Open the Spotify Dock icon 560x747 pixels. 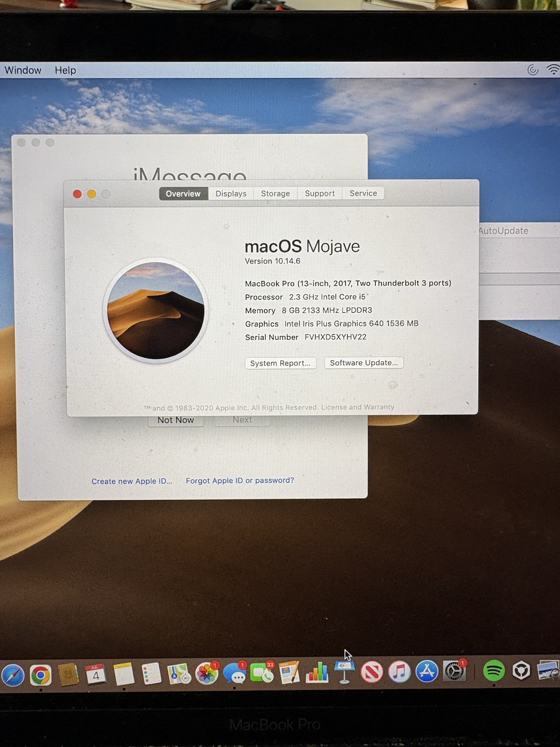coord(494,671)
